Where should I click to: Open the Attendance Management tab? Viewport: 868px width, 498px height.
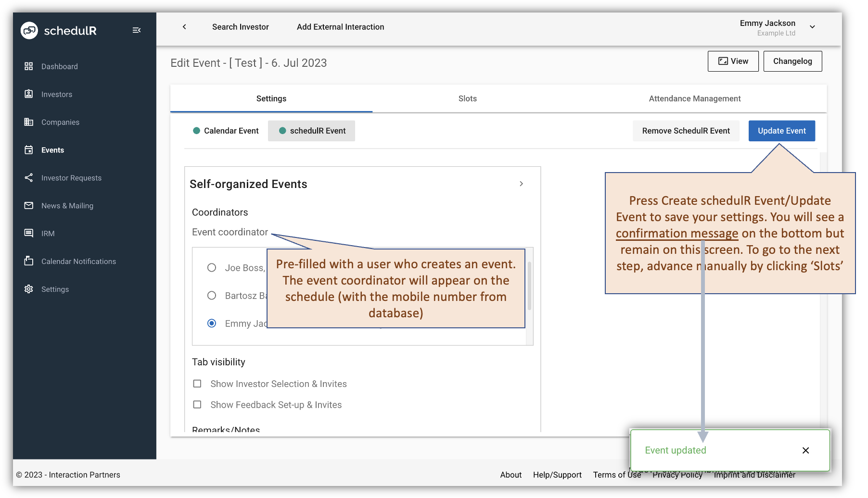tap(694, 98)
